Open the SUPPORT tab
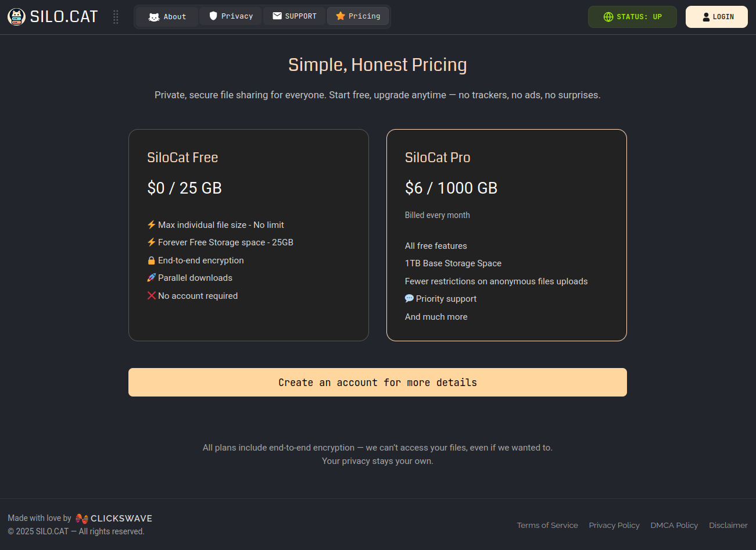 (295, 16)
